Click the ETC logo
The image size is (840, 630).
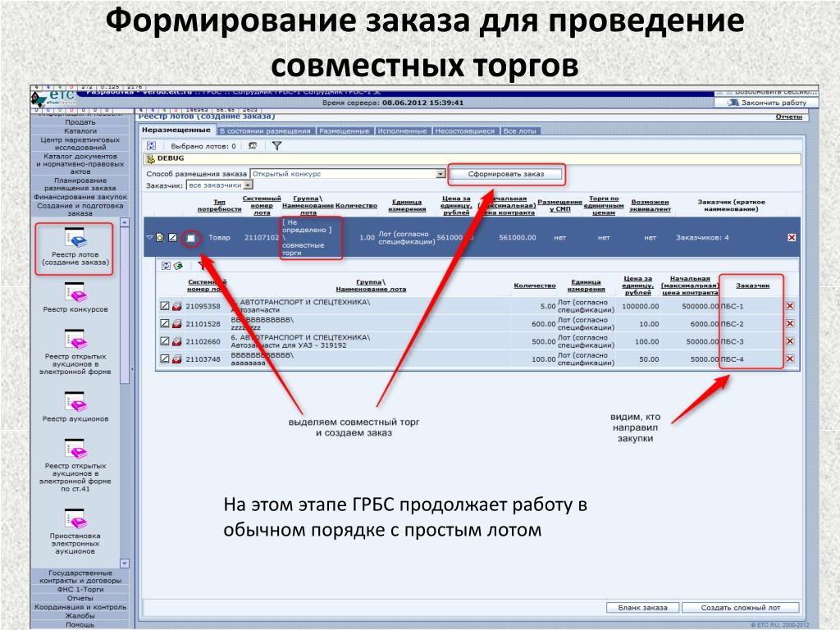coord(54,98)
